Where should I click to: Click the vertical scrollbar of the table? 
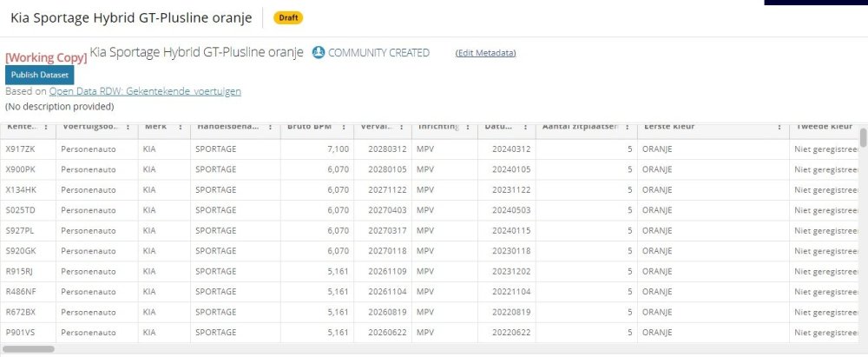863,139
